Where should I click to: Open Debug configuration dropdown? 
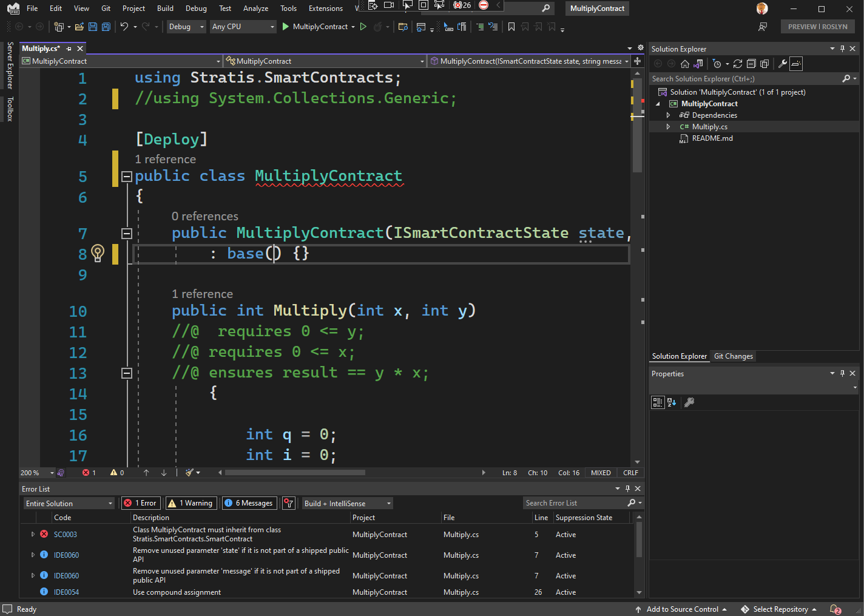click(x=186, y=27)
